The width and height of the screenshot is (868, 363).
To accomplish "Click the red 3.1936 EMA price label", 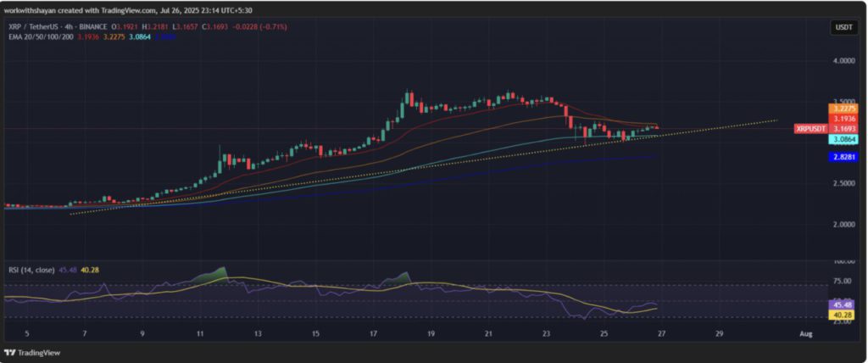I will 843,119.
